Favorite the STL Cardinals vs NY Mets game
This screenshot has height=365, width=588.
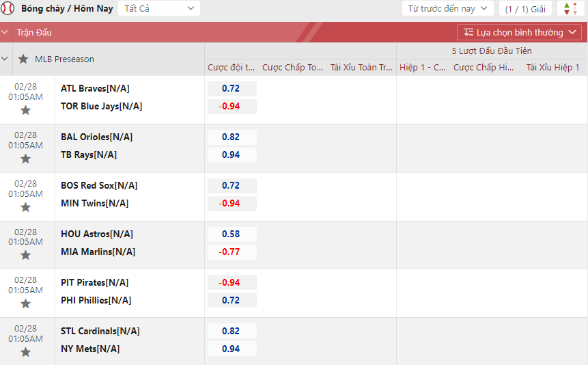[26, 352]
